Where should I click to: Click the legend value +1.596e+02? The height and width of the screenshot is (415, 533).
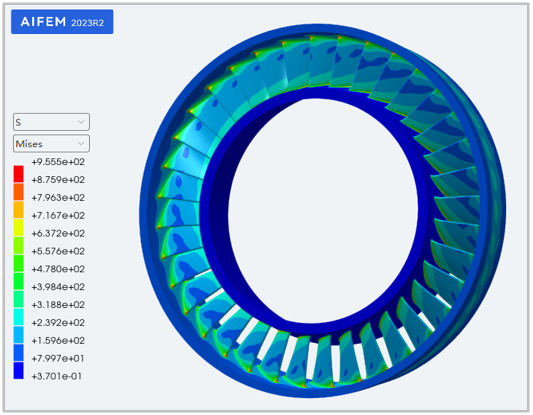(x=58, y=341)
